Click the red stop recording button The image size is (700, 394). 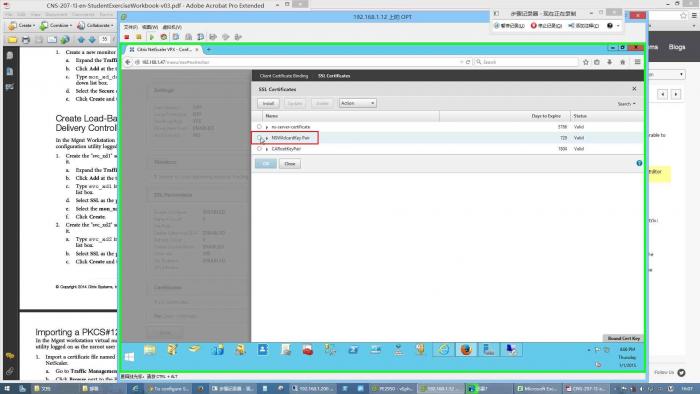point(546,26)
